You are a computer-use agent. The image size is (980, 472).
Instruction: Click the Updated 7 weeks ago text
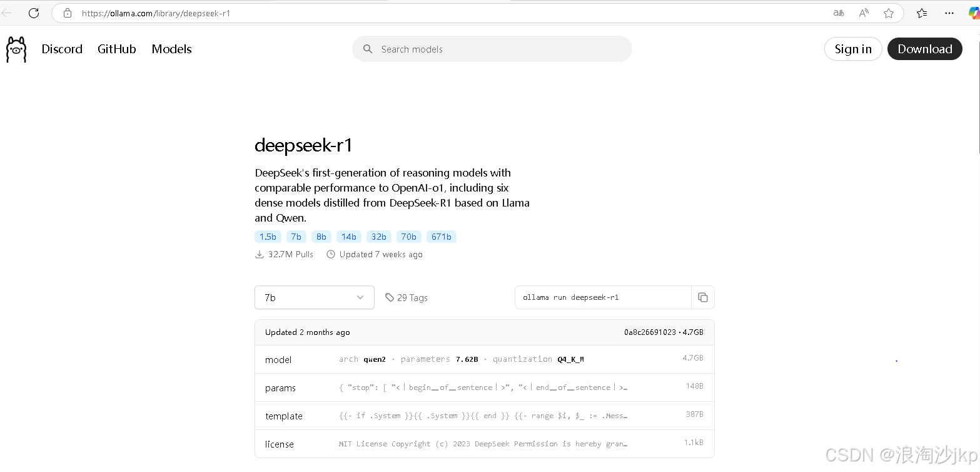(x=381, y=254)
